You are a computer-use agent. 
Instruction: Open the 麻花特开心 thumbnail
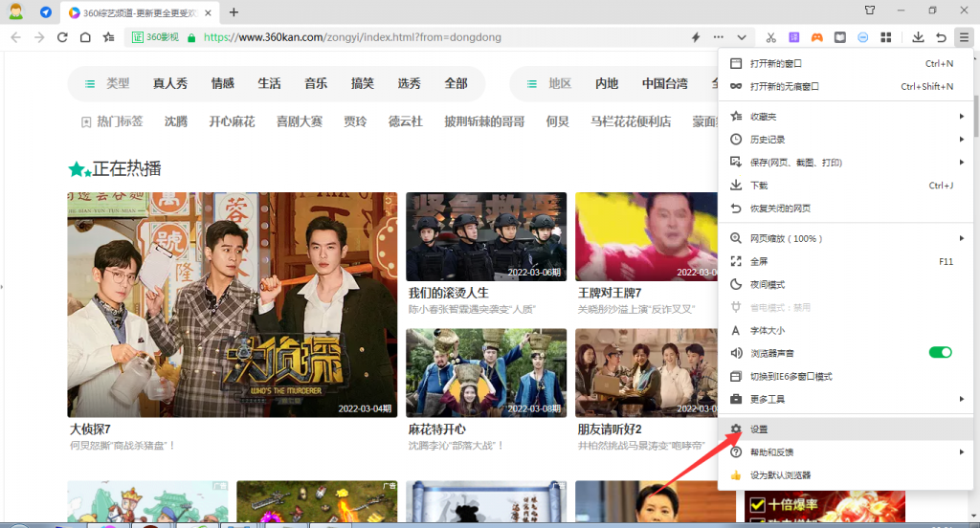click(486, 373)
